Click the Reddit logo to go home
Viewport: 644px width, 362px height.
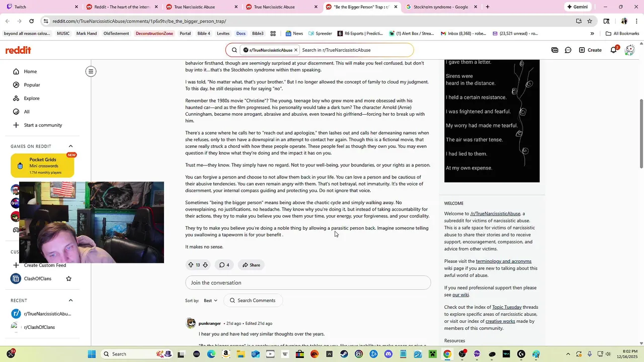18,50
